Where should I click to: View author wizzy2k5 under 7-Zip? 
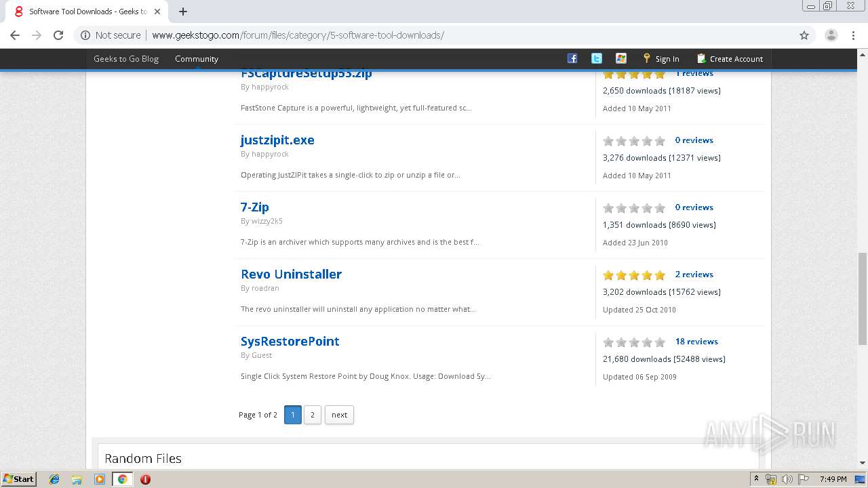[267, 221]
